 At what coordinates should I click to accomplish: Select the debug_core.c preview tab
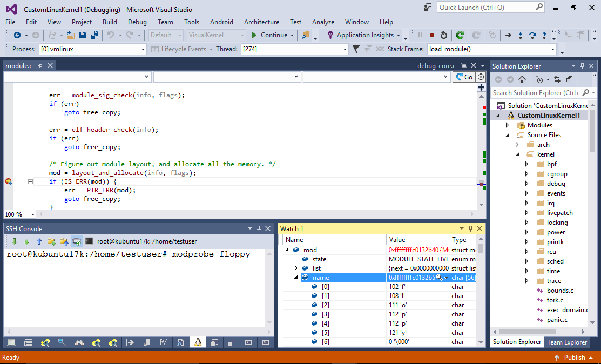436,66
